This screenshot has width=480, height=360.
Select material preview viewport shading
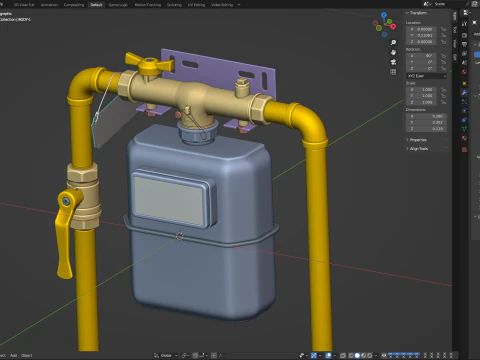[x=363, y=355]
